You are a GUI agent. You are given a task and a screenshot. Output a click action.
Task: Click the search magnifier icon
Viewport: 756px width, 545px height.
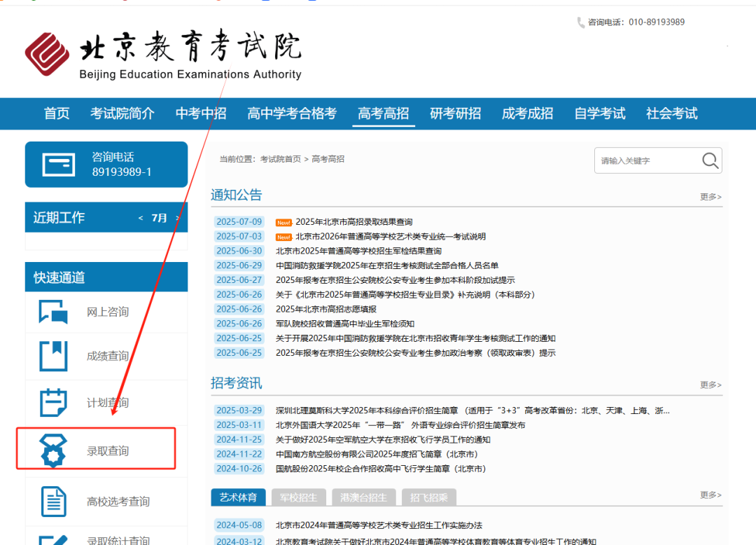pyautogui.click(x=709, y=160)
